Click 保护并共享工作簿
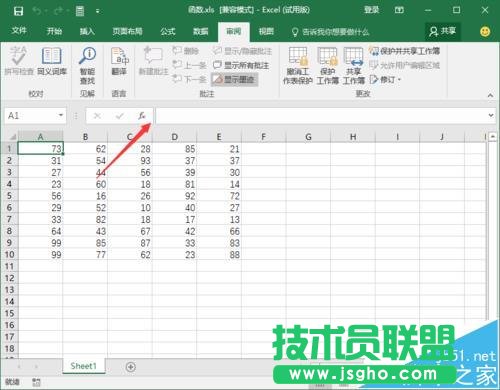This screenshot has height=390, width=500. [x=404, y=51]
